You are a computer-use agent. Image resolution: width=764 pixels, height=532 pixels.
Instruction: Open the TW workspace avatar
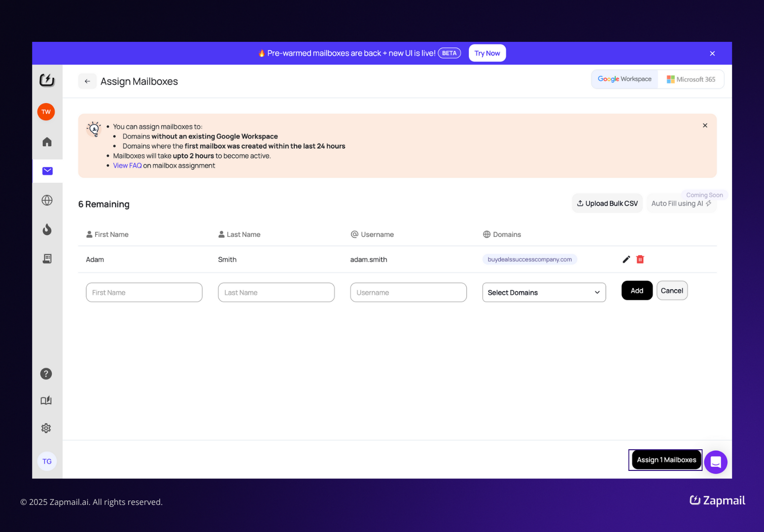coord(46,112)
